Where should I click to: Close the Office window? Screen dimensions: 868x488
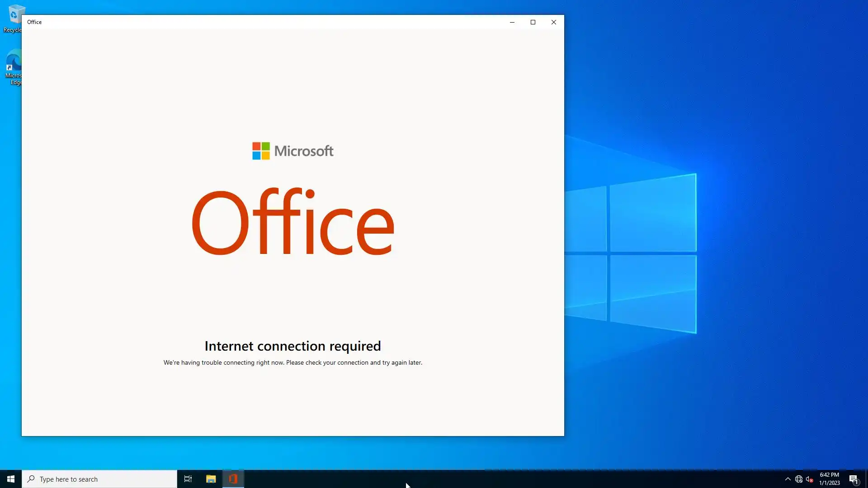tap(554, 22)
